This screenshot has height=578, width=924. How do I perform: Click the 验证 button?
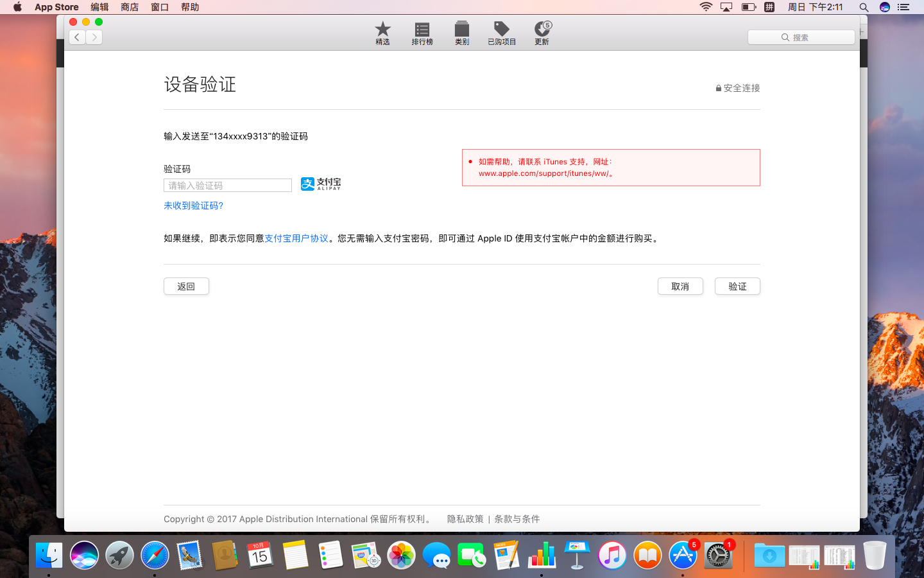coord(737,286)
